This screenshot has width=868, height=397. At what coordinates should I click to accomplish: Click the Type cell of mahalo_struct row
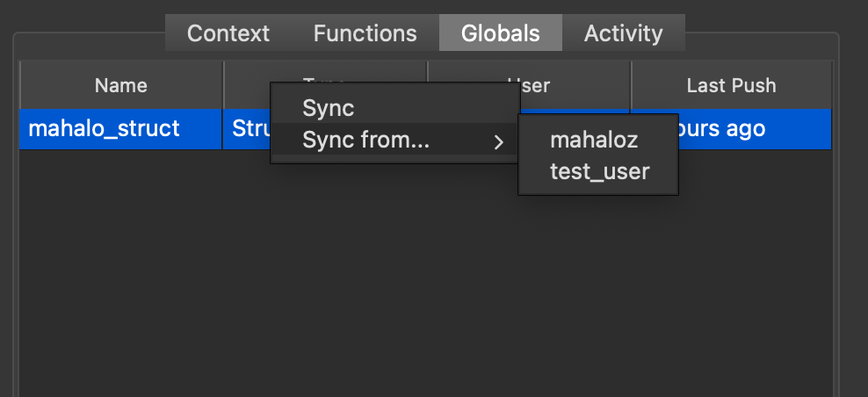pos(247,129)
